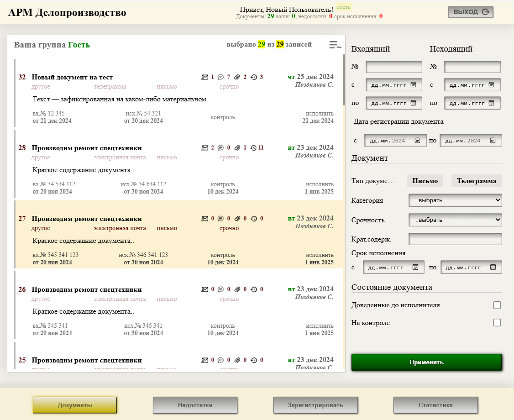Open Зарегистрировать section
This screenshot has width=514, height=420.
tap(315, 405)
